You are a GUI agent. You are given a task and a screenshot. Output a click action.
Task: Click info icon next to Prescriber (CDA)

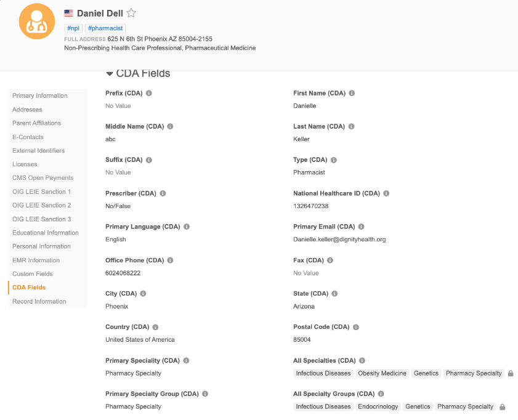[x=163, y=193]
